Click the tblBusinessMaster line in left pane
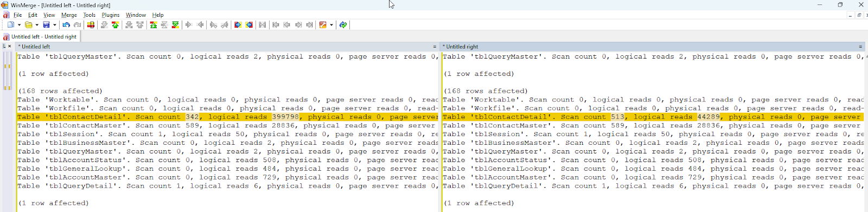The image size is (868, 212). 228,143
